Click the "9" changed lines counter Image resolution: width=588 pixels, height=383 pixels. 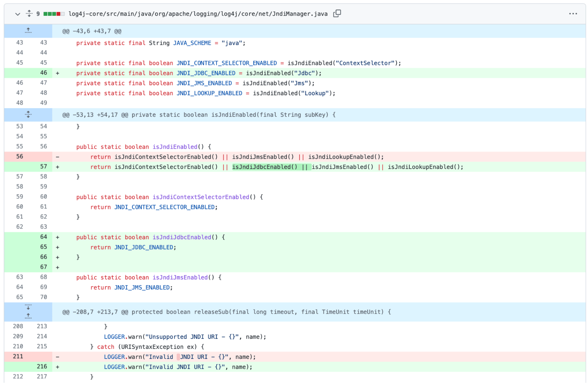(38, 14)
